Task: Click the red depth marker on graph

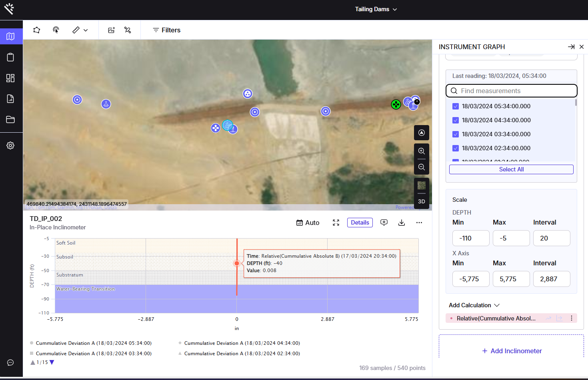Action: [237, 263]
